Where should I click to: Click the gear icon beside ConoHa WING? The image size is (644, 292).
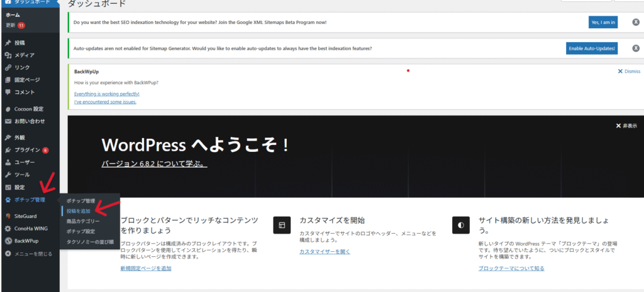click(x=8, y=229)
